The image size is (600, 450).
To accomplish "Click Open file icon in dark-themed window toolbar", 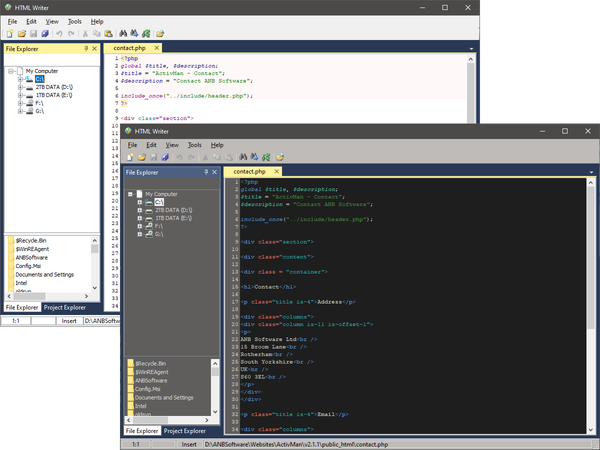I will (x=141, y=157).
